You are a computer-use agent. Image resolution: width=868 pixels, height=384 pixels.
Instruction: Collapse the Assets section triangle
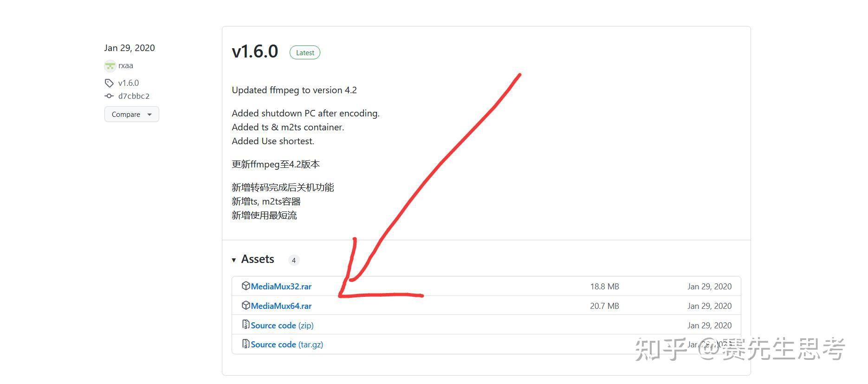point(234,260)
